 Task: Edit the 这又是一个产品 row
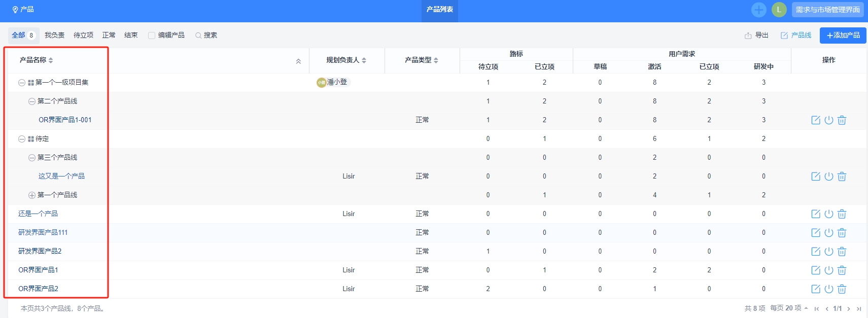[x=816, y=176]
